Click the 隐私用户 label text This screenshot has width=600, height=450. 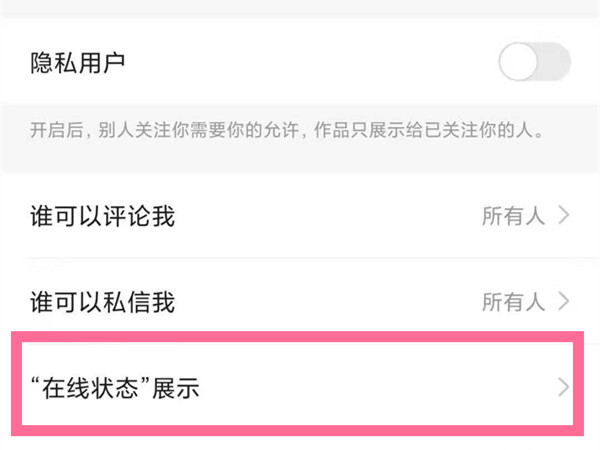tap(79, 64)
